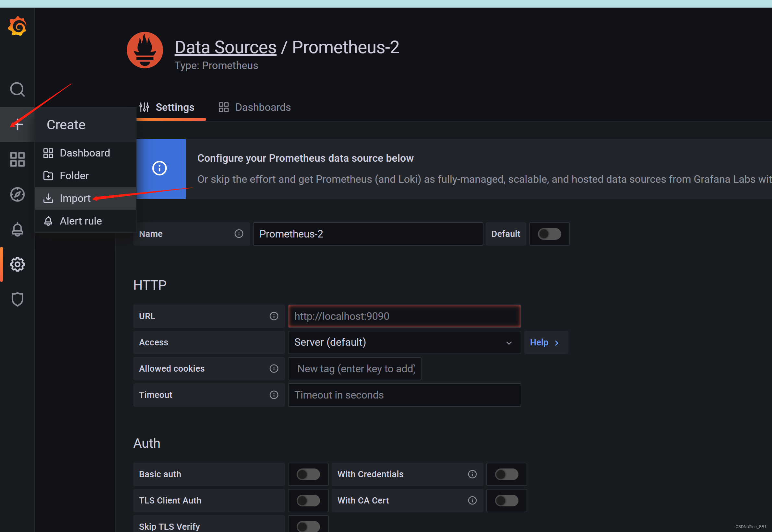Enable the With CA Cert switch
This screenshot has width=772, height=532.
pyautogui.click(x=506, y=500)
